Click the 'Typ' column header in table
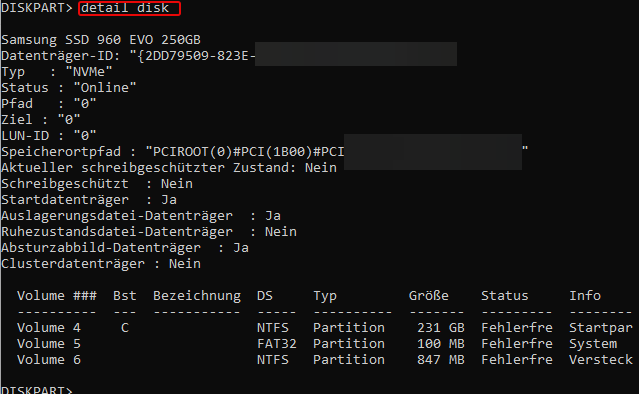 click(325, 296)
